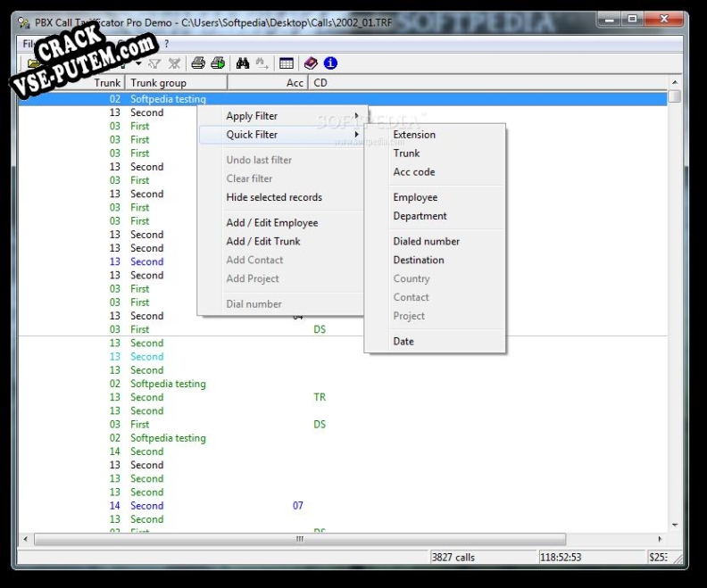Open the ? help menu
707x588 pixels.
(166, 44)
